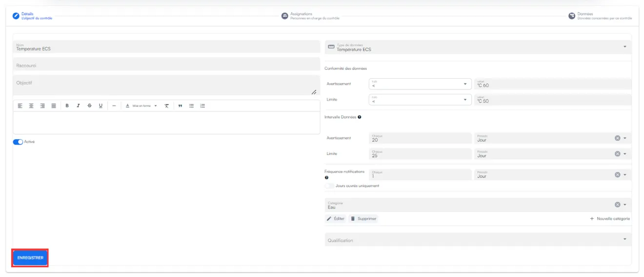
Task: Click the Limite Chaque field showing 25
Action: tap(420, 154)
